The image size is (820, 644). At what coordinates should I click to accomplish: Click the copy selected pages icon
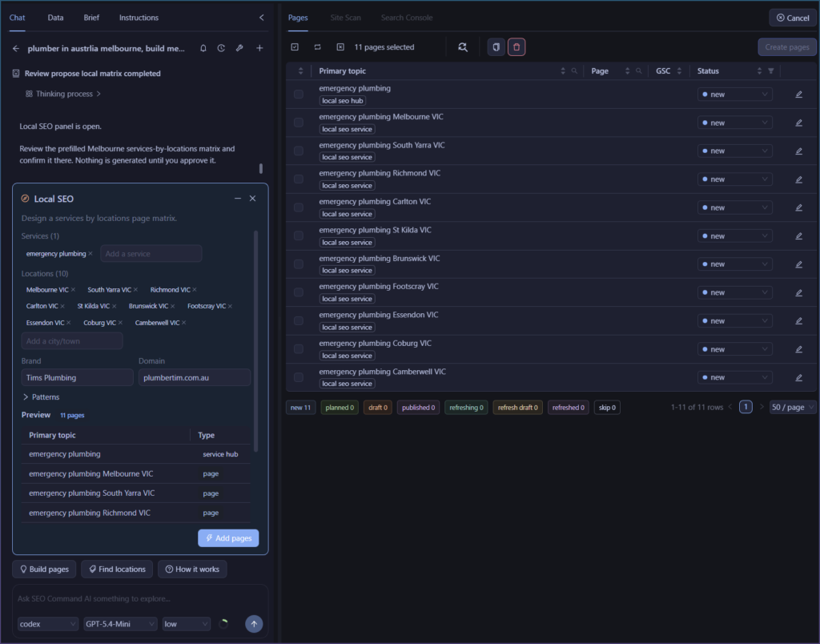pos(496,47)
